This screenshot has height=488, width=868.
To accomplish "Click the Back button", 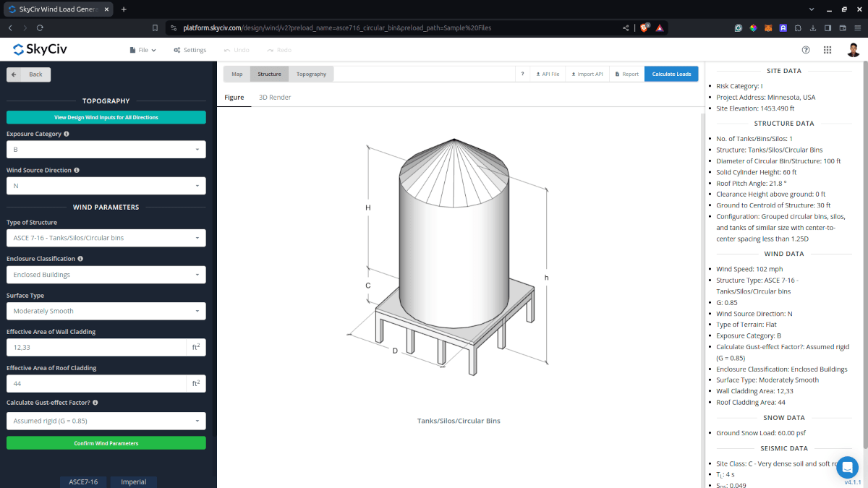I will (29, 74).
